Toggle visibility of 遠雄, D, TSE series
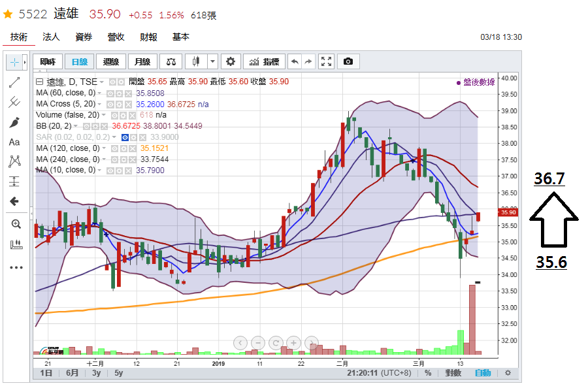Image resolution: width=588 pixels, height=392 pixels. [x=112, y=82]
